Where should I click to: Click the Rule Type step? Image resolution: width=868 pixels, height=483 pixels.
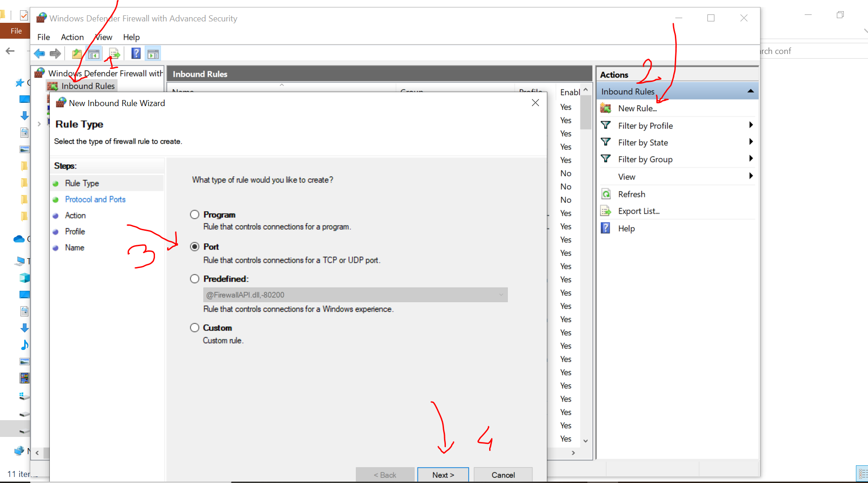[82, 183]
